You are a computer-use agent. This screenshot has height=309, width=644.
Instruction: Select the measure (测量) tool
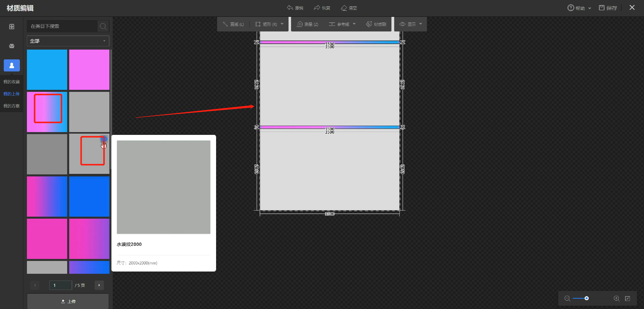pyautogui.click(x=307, y=24)
